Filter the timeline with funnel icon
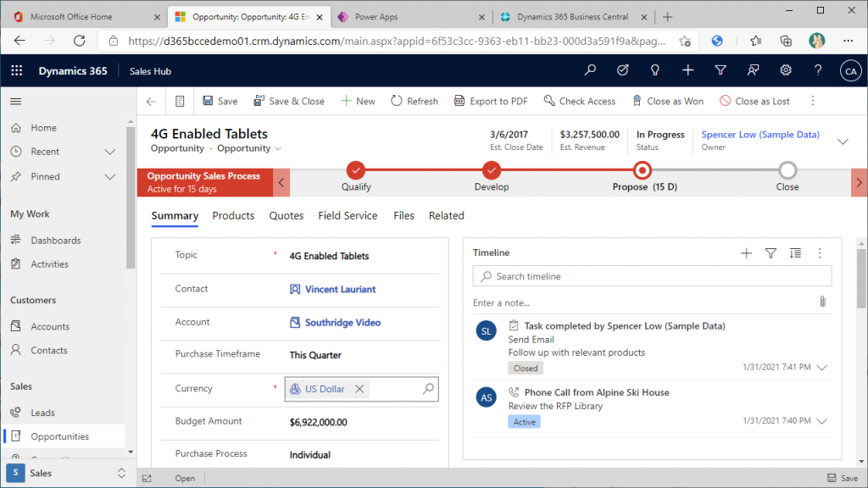 pos(771,253)
